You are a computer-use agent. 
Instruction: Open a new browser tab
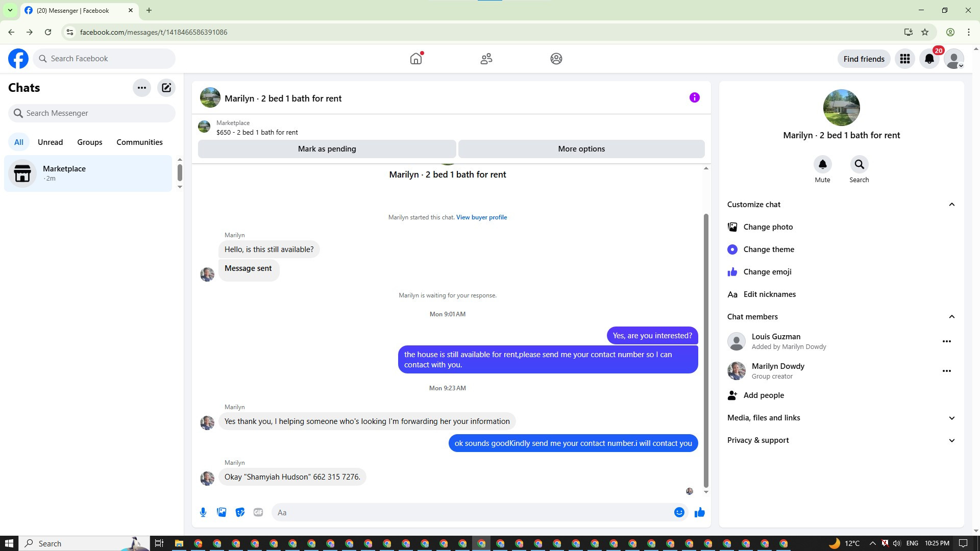[x=149, y=10]
